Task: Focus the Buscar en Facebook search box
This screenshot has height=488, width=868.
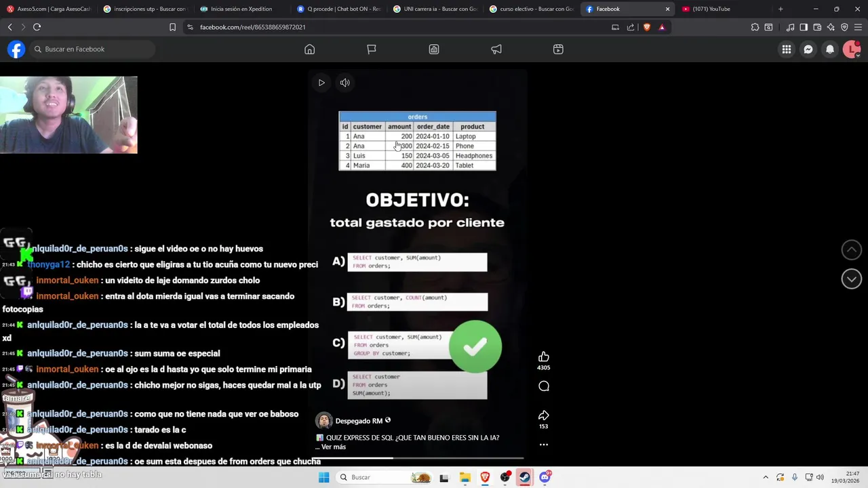Action: point(92,49)
